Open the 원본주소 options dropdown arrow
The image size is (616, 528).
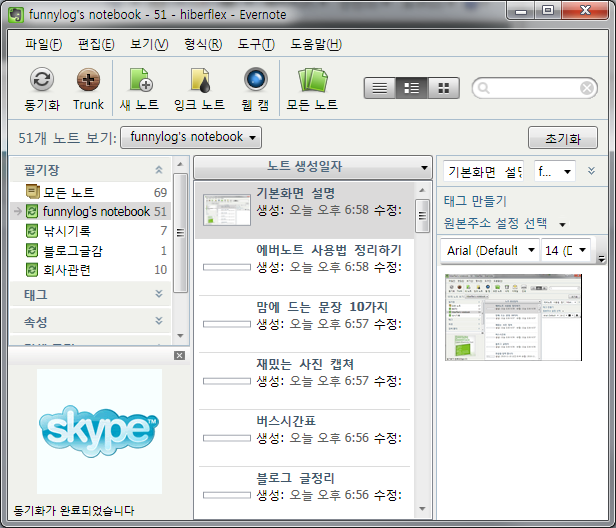pyautogui.click(x=562, y=225)
